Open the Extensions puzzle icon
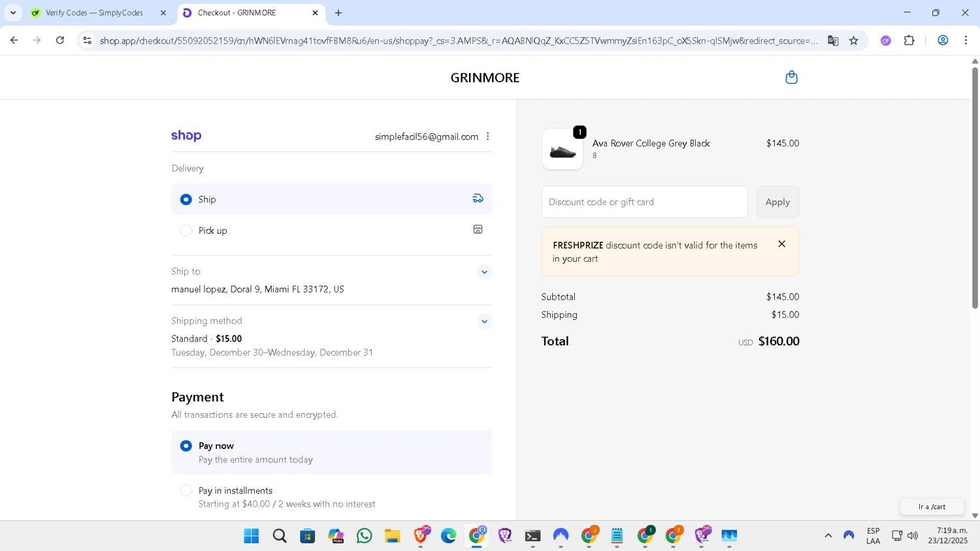 [x=909, y=40]
